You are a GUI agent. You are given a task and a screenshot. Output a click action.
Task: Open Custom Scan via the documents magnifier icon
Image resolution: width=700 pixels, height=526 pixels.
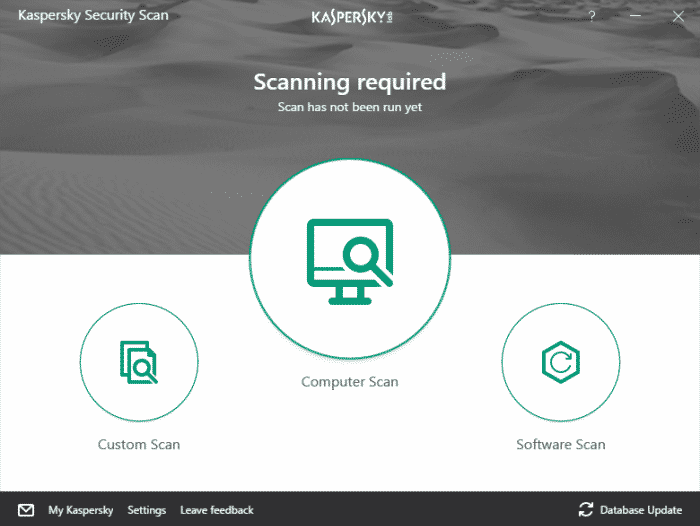pyautogui.click(x=139, y=362)
